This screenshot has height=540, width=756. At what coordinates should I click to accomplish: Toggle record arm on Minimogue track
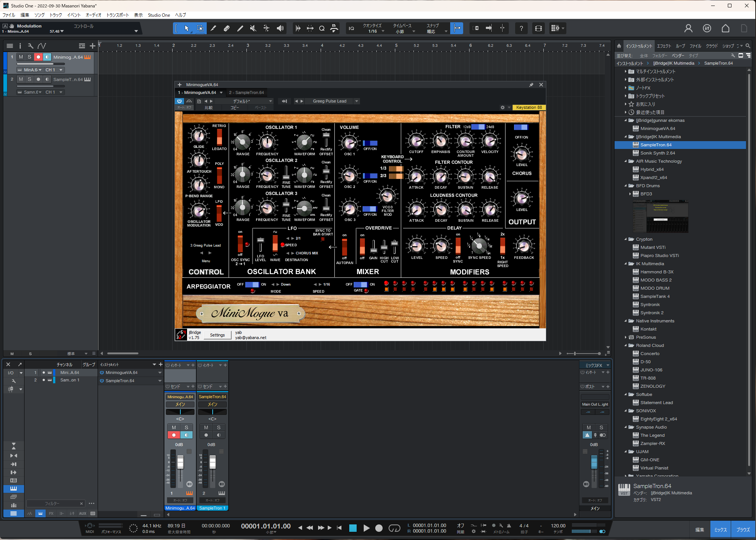pos(38,57)
